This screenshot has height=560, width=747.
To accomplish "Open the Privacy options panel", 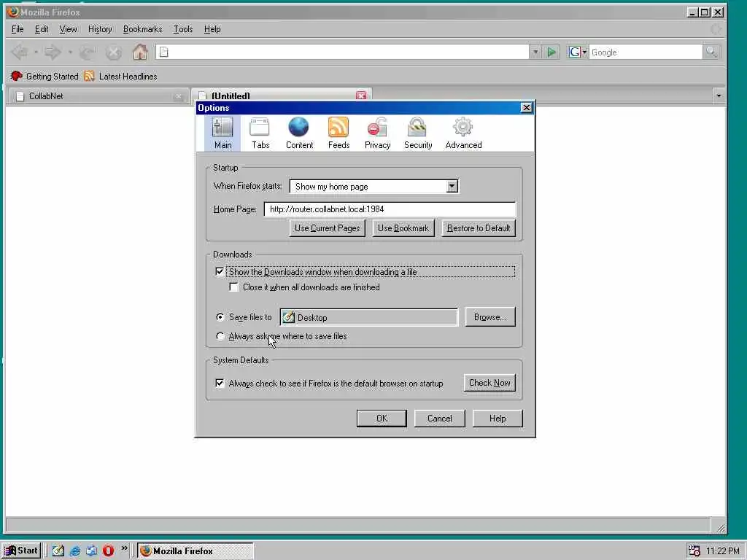I will pyautogui.click(x=377, y=133).
